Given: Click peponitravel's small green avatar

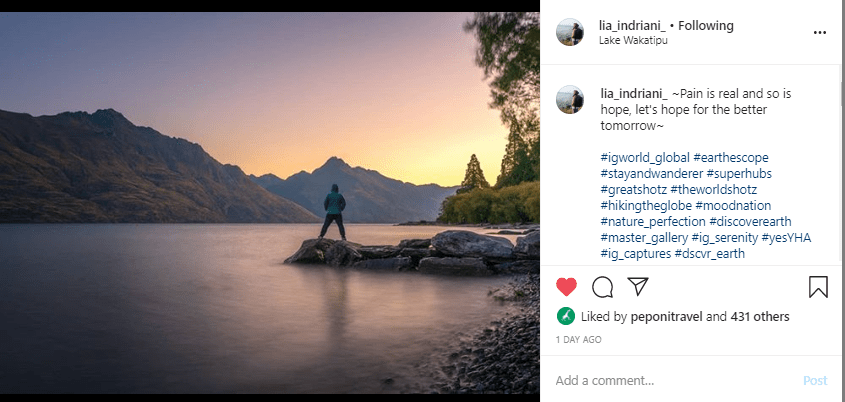Looking at the screenshot, I should 565,316.
